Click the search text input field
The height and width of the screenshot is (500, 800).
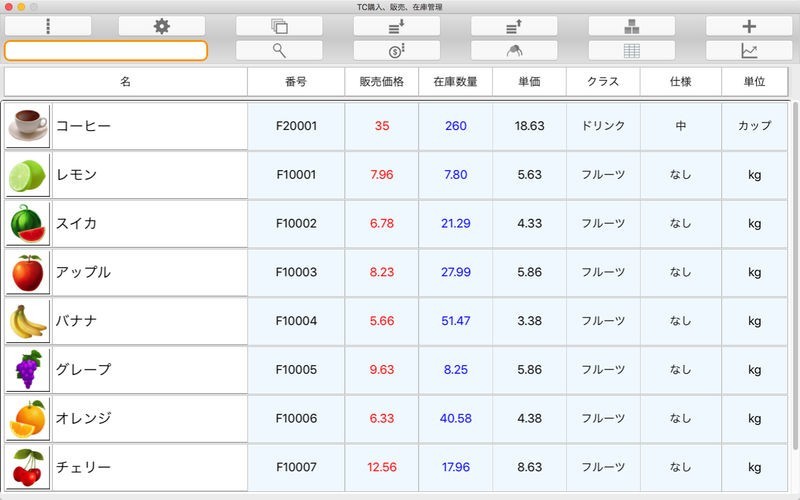[x=106, y=50]
